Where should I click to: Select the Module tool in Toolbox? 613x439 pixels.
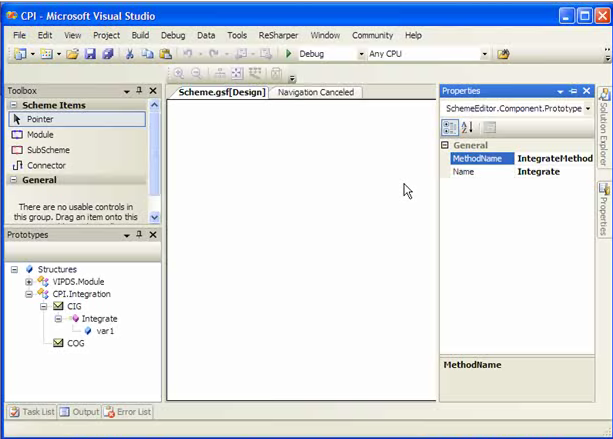click(40, 134)
